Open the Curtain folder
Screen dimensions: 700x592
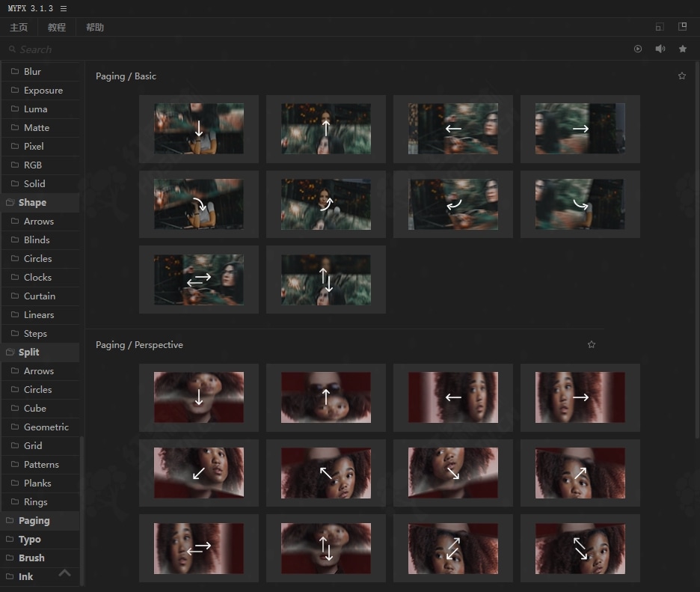[x=40, y=296]
